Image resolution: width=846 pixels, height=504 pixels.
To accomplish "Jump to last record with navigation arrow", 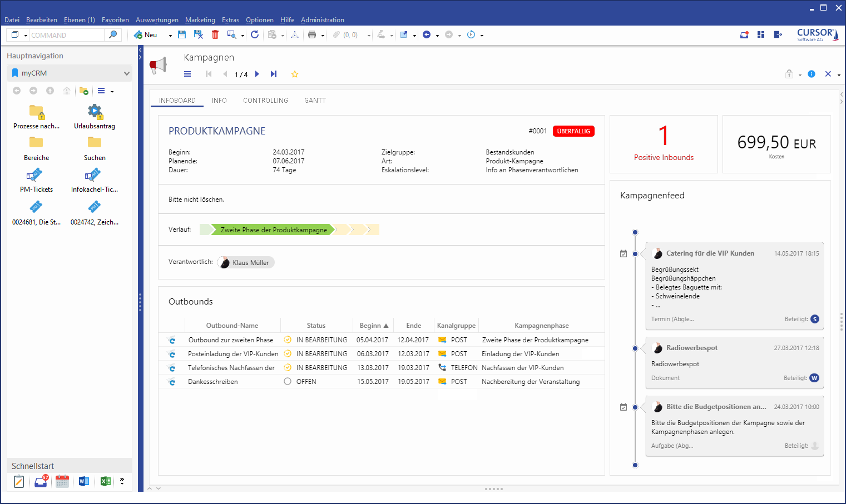I will (x=274, y=74).
